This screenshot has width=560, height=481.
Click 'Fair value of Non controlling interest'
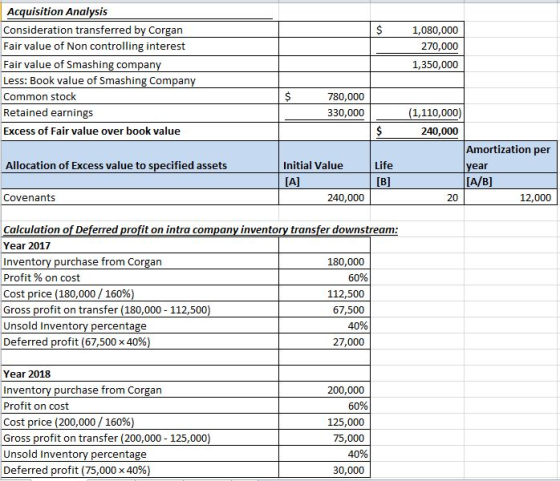[x=94, y=46]
